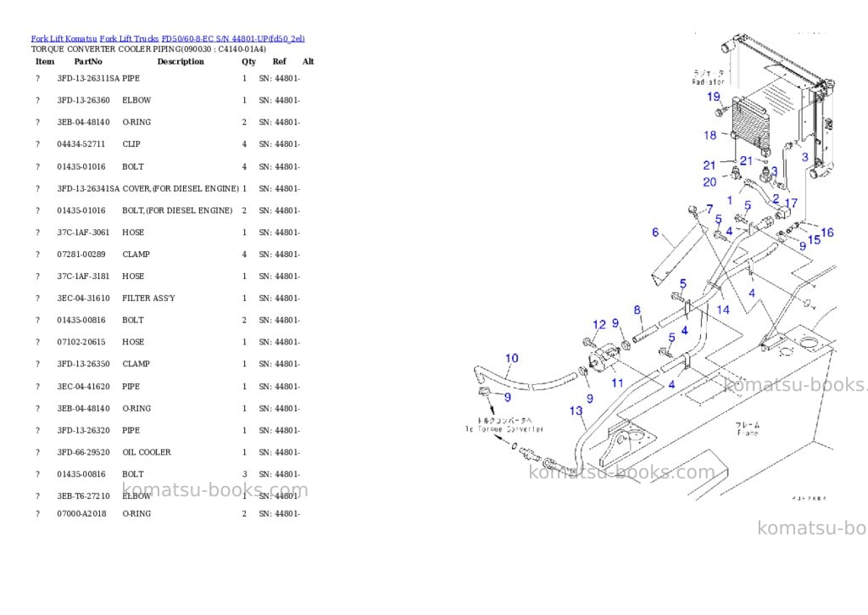Select part number 07102-20615
Viewport: 868px width, 615px height.
(81, 342)
